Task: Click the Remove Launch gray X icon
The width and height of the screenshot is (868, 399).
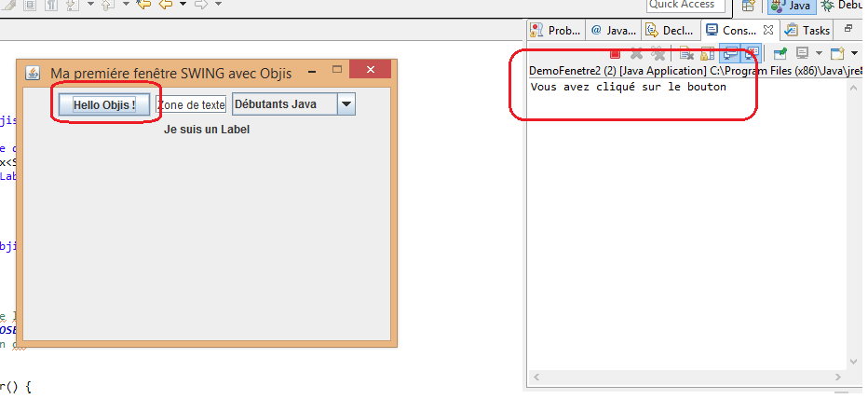Action: click(x=637, y=54)
